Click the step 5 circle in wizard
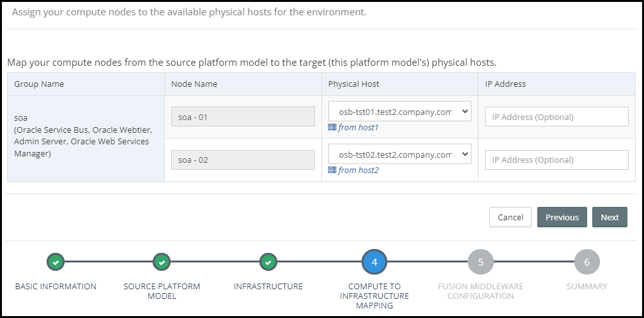 click(480, 262)
